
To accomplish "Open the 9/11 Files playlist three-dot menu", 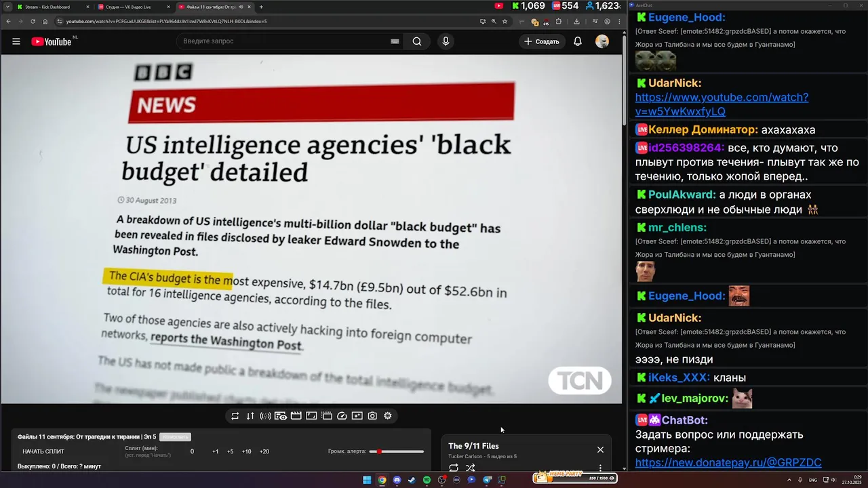I will tap(600, 468).
